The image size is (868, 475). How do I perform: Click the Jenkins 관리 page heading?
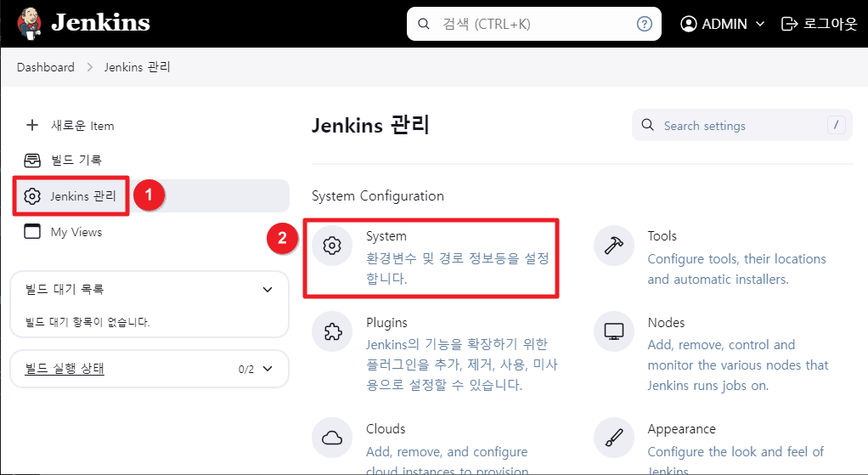pos(370,125)
